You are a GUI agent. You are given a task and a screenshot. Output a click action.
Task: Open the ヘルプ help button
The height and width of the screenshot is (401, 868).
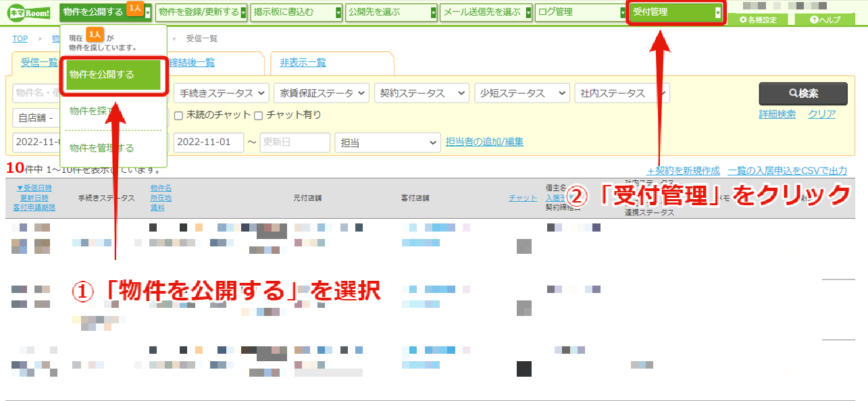point(825,20)
